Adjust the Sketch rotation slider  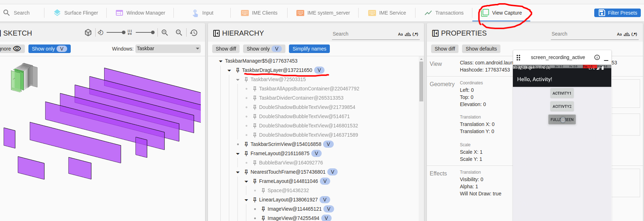116,32
